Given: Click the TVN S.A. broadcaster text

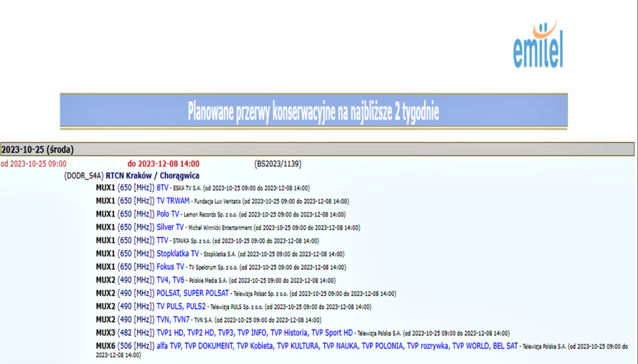Looking at the screenshot, I should pyautogui.click(x=204, y=320).
